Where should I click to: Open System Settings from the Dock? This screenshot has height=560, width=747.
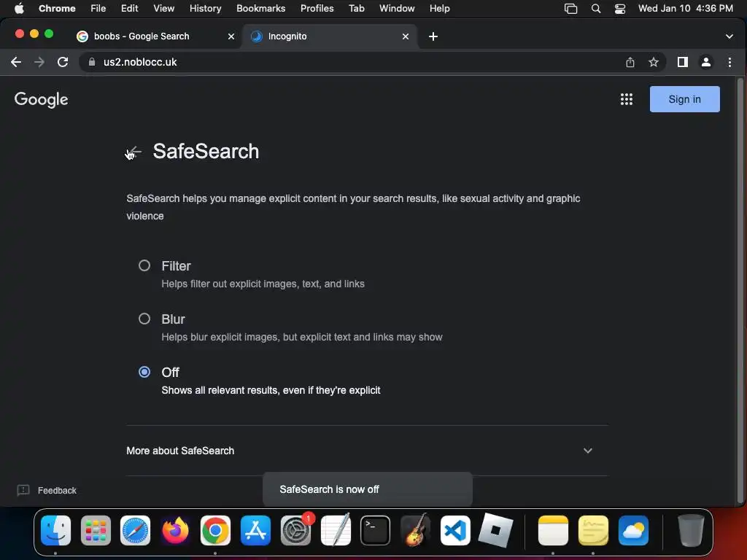click(295, 530)
